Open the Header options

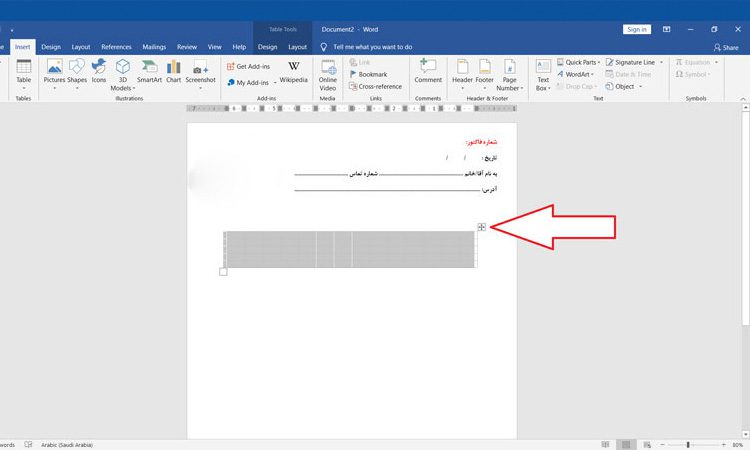pos(462,75)
